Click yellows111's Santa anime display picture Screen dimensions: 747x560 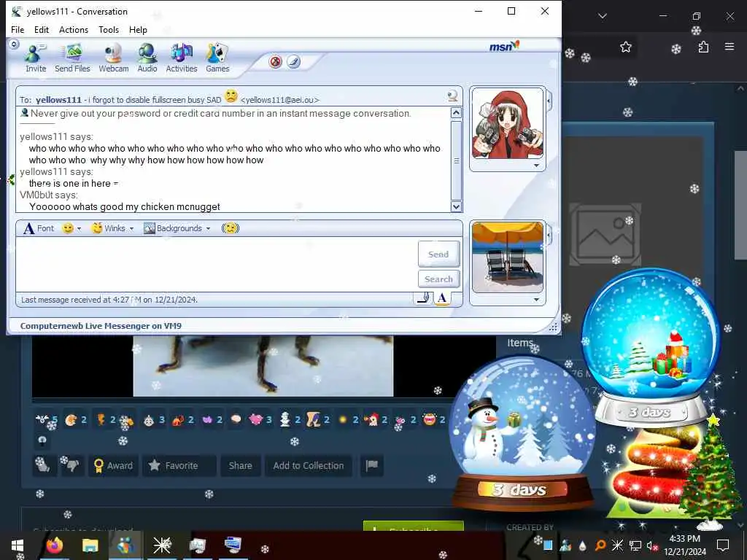coord(508,124)
